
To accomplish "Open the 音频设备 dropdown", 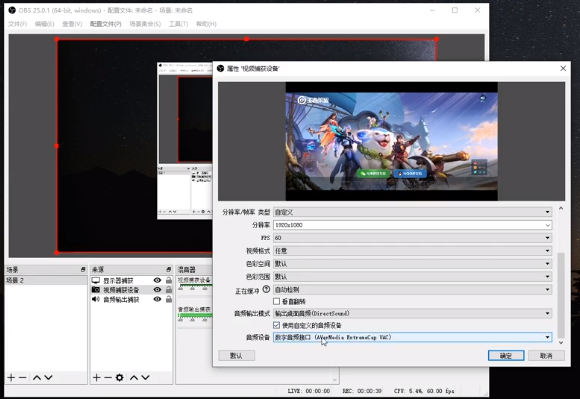I will coord(412,337).
